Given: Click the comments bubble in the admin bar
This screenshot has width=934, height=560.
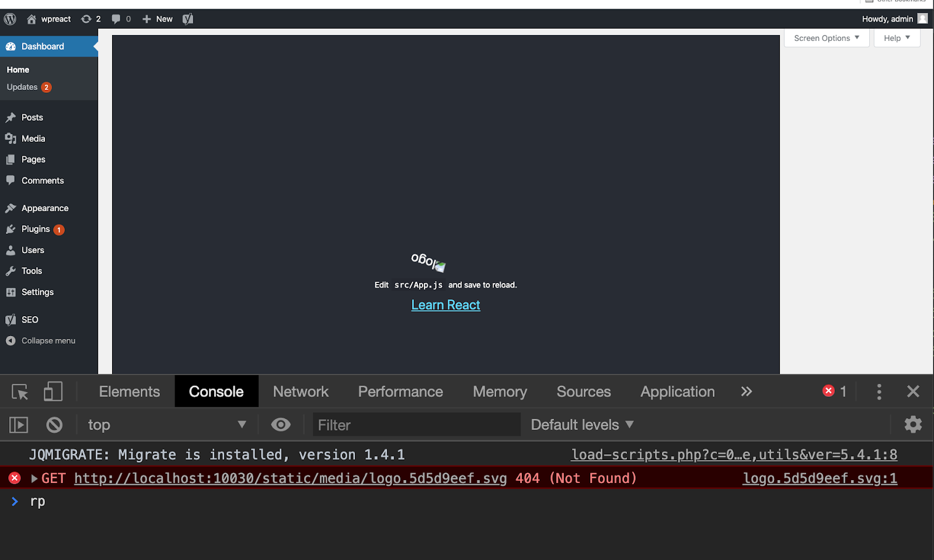Looking at the screenshot, I should click(x=116, y=19).
